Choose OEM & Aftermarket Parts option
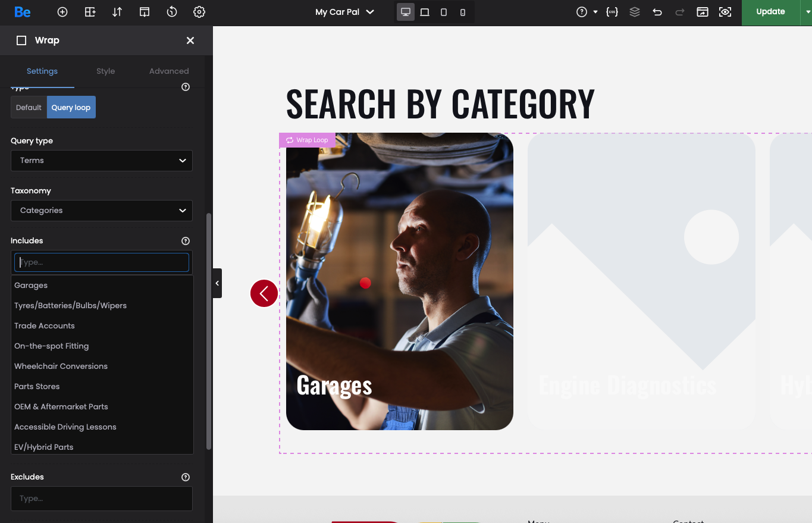 (102, 407)
